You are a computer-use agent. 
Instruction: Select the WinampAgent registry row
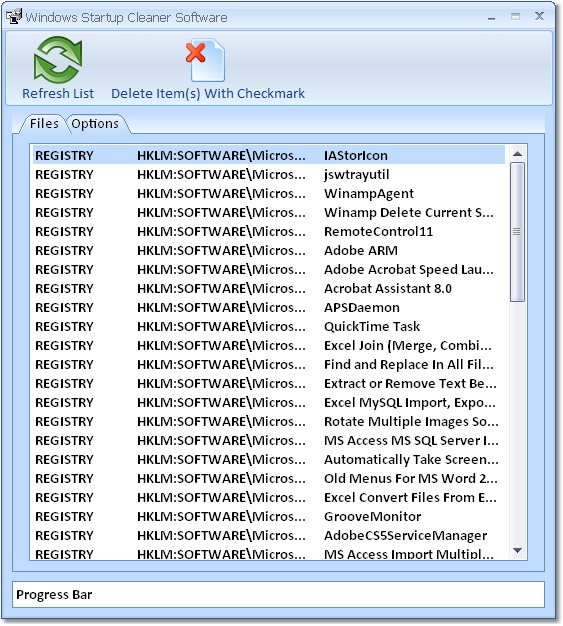pos(269,193)
